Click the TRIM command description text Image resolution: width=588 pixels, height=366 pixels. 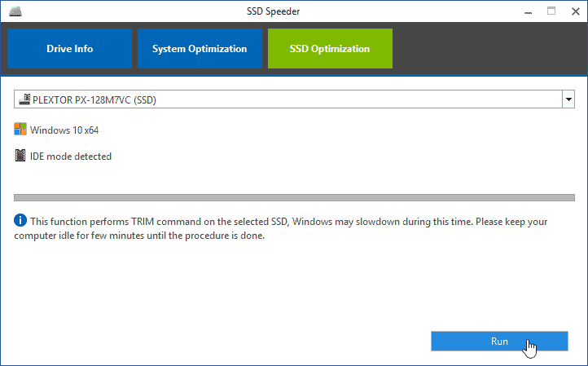281,228
